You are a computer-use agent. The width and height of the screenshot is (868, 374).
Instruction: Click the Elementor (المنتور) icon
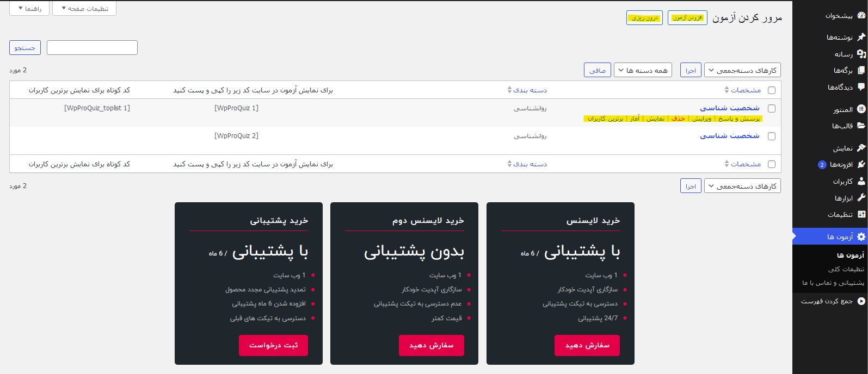pos(861,109)
